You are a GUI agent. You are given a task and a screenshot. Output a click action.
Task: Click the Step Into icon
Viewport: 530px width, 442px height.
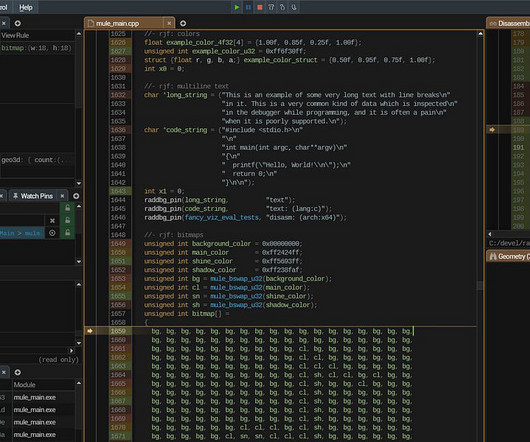click(x=282, y=7)
